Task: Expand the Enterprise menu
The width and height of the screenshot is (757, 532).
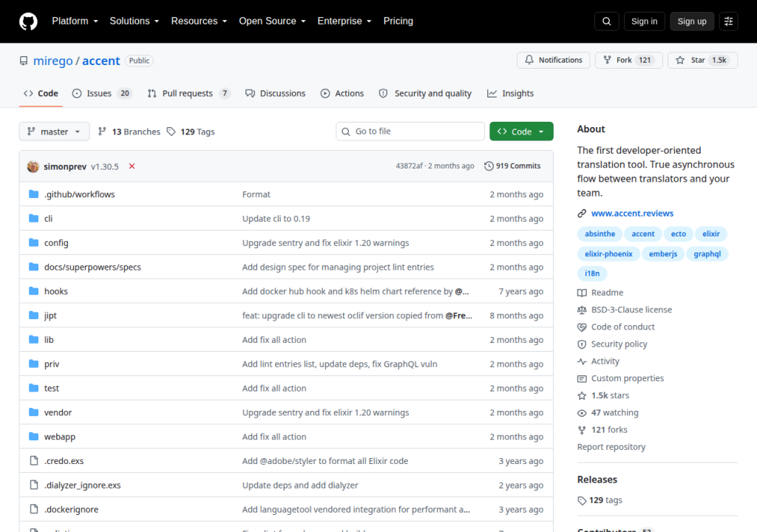Action: click(x=344, y=21)
